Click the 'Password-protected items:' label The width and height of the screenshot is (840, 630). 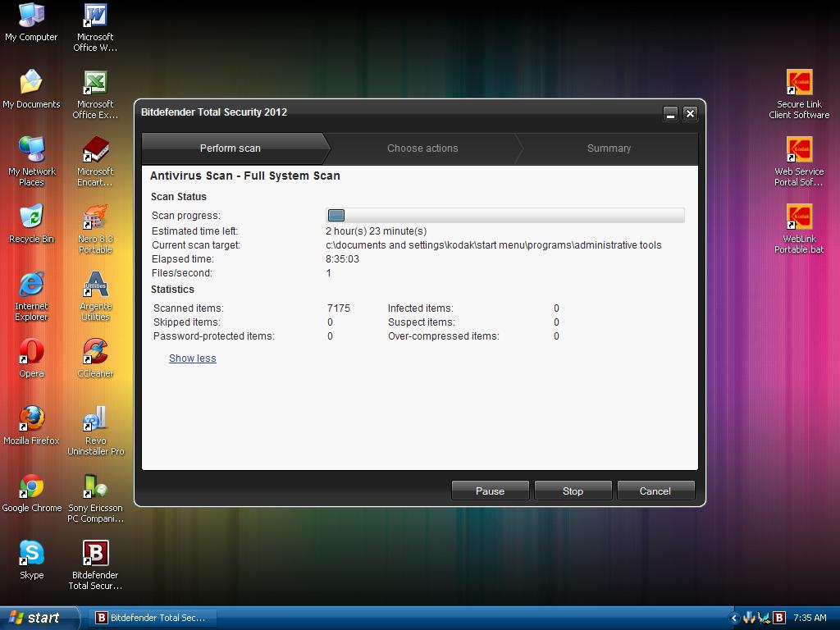point(214,336)
